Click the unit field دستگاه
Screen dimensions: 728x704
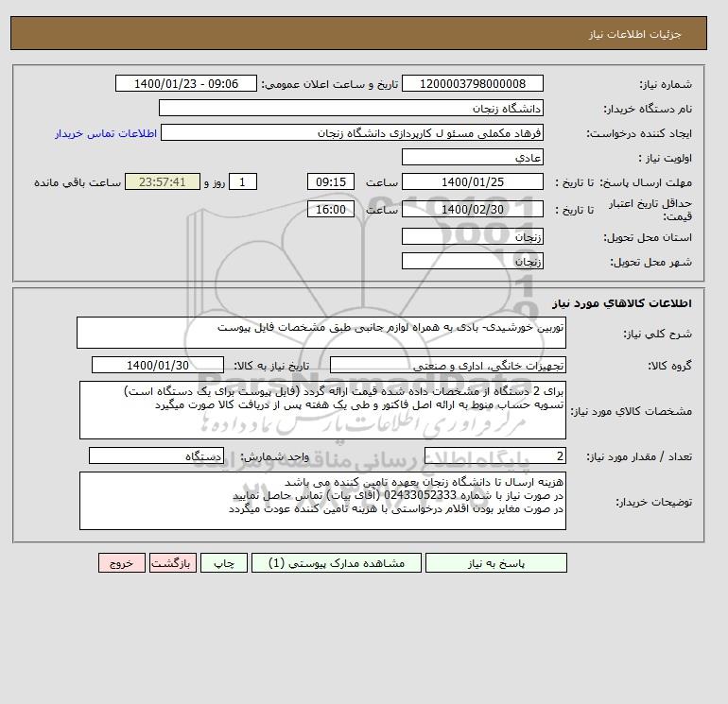(156, 455)
